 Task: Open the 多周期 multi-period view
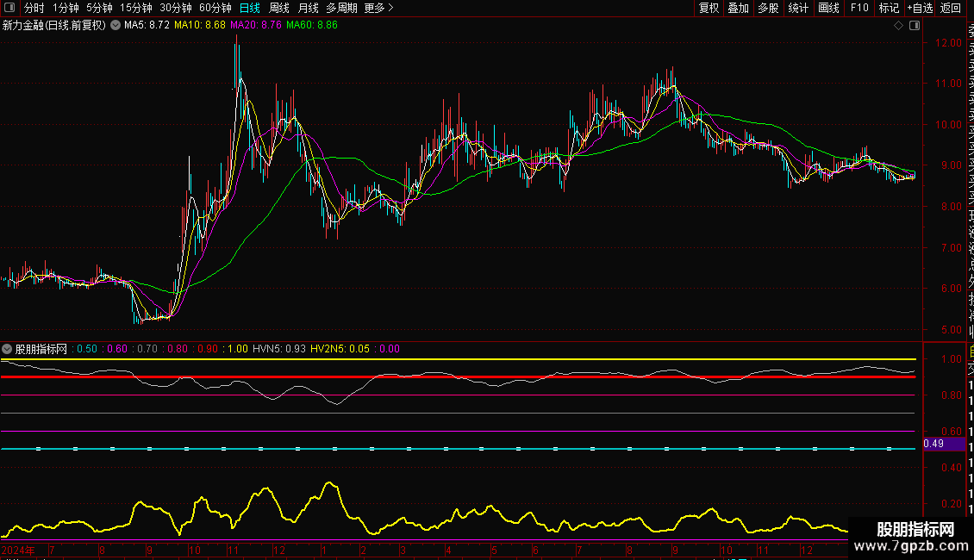[341, 8]
